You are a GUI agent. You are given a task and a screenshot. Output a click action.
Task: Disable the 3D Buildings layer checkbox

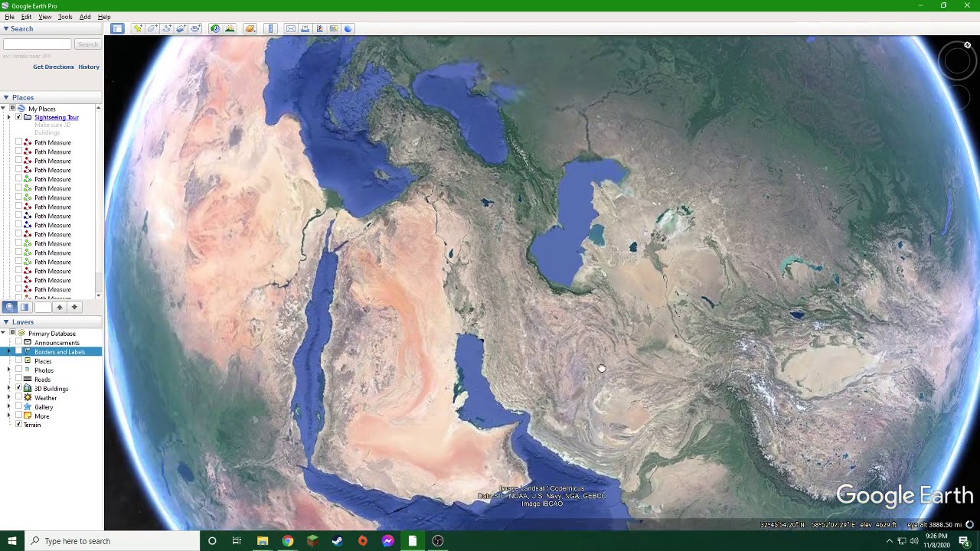click(x=18, y=388)
